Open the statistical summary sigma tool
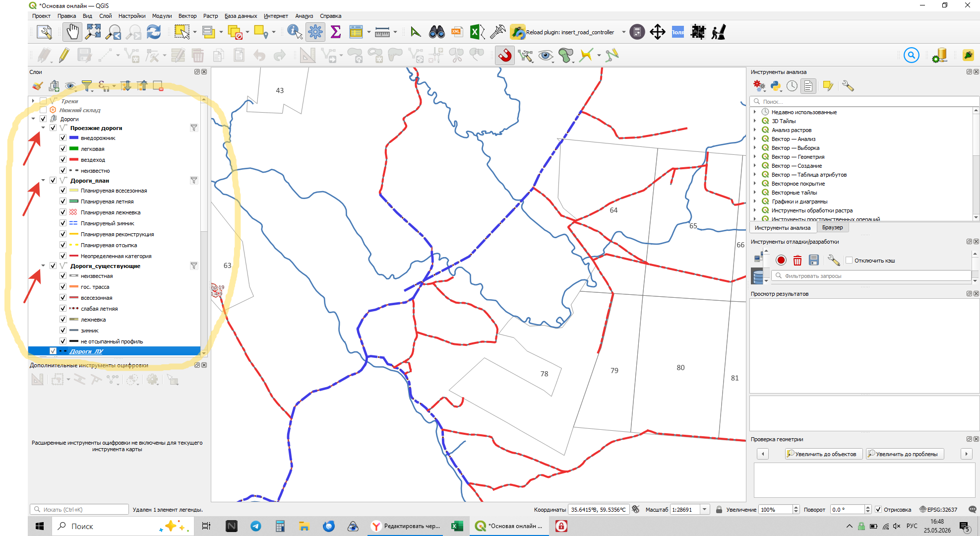The height and width of the screenshot is (536, 980). tap(336, 32)
